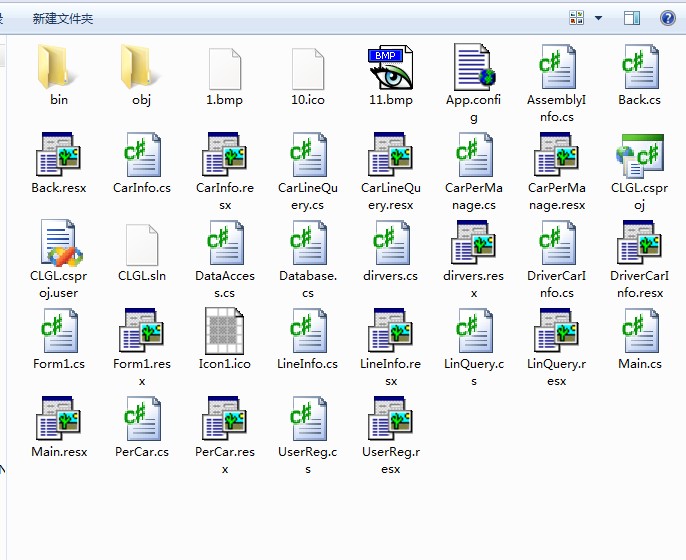Select the Icon1.ico grid icon
Screen dimensions: 686x560
pyautogui.click(x=224, y=331)
